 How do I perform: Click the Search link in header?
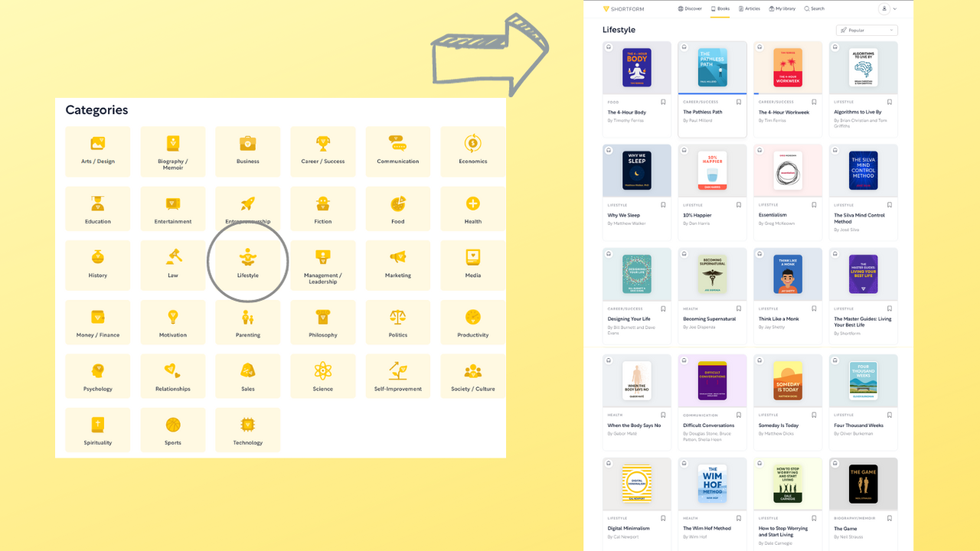[x=814, y=9]
